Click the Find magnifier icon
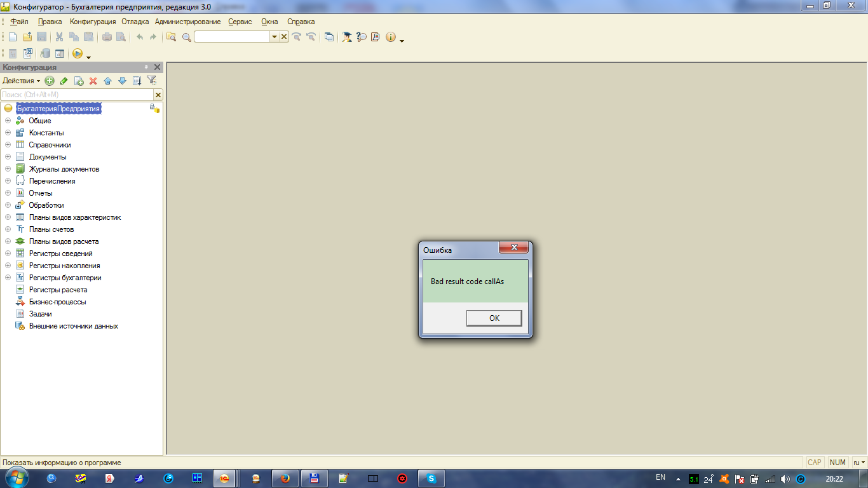This screenshot has width=868, height=488. [x=186, y=37]
